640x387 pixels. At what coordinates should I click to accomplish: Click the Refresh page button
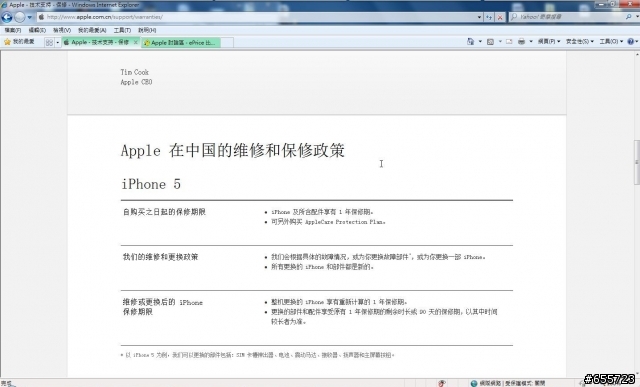pyautogui.click(x=489, y=17)
